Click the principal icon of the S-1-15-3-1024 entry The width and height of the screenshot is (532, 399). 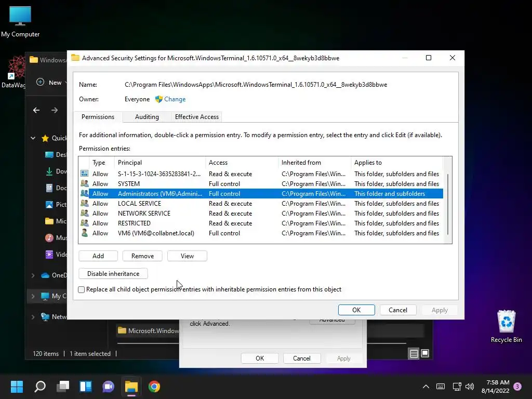(x=85, y=174)
